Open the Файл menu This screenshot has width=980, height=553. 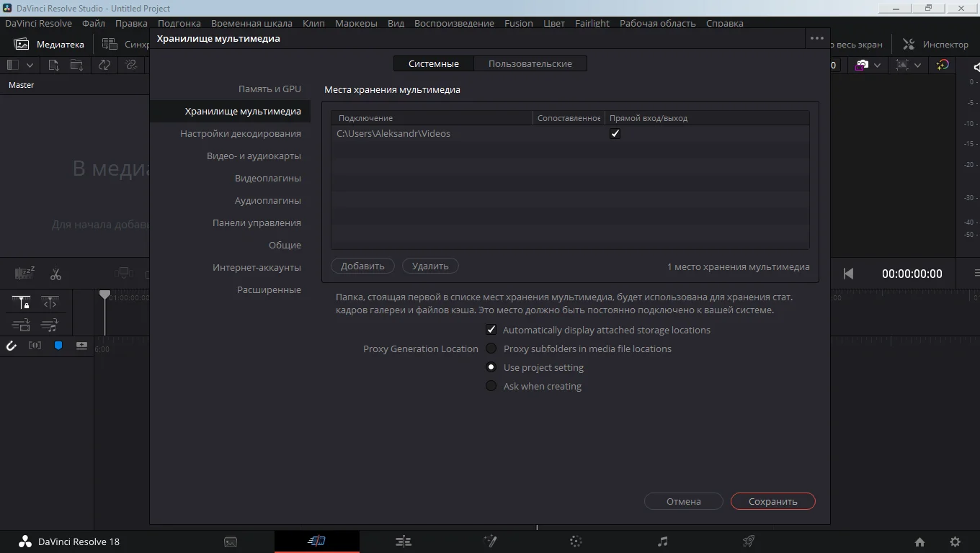94,23
